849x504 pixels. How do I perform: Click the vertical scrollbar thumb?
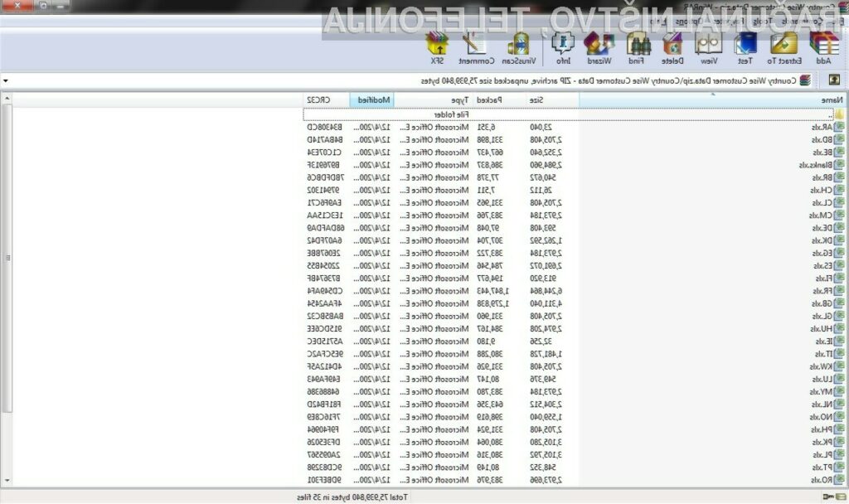tap(7, 259)
